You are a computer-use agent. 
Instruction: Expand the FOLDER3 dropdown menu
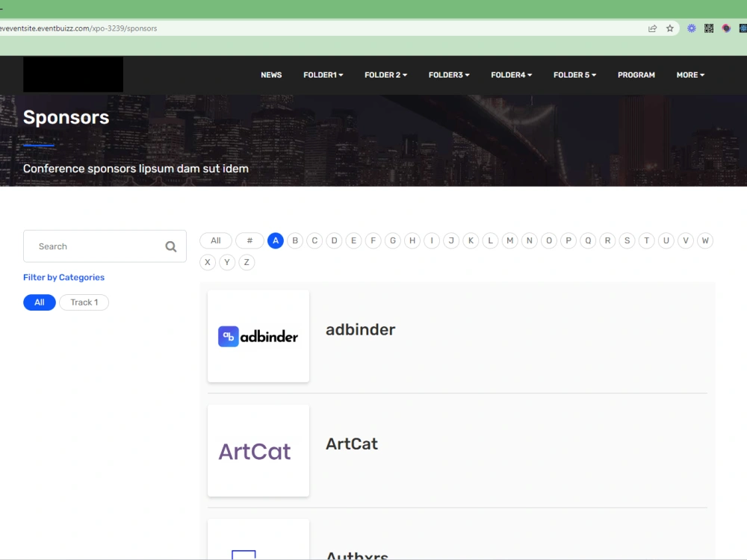pyautogui.click(x=449, y=75)
